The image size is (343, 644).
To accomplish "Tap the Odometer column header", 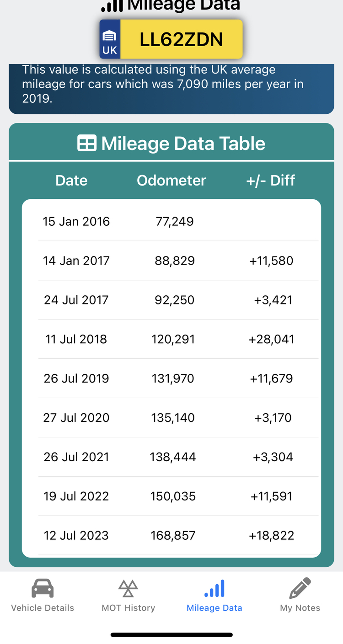I will click(x=171, y=180).
